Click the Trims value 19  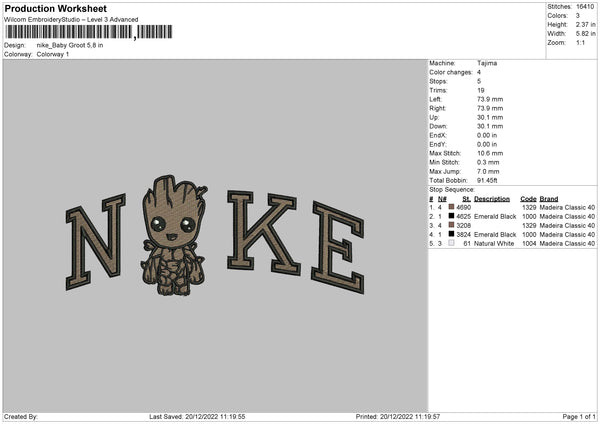pyautogui.click(x=481, y=90)
